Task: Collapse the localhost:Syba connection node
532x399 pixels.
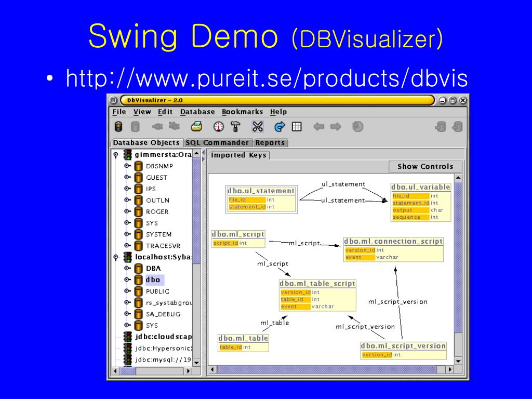Action: [x=116, y=257]
